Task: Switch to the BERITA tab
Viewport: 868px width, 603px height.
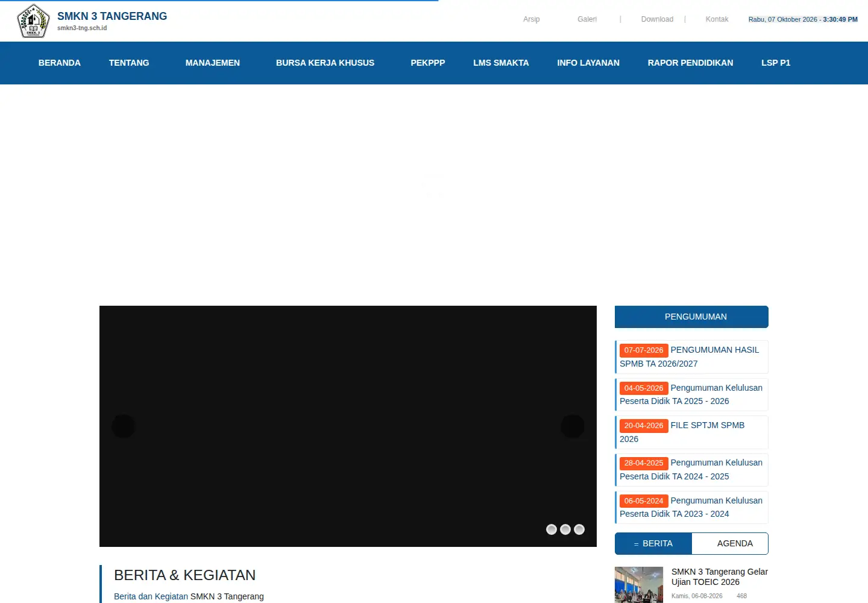Action: (653, 543)
